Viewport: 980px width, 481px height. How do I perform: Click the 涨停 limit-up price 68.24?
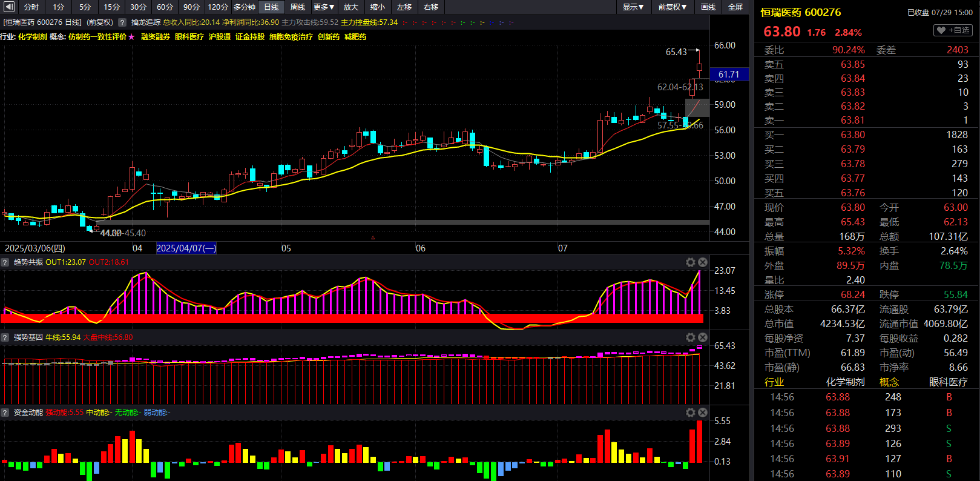pyautogui.click(x=853, y=294)
